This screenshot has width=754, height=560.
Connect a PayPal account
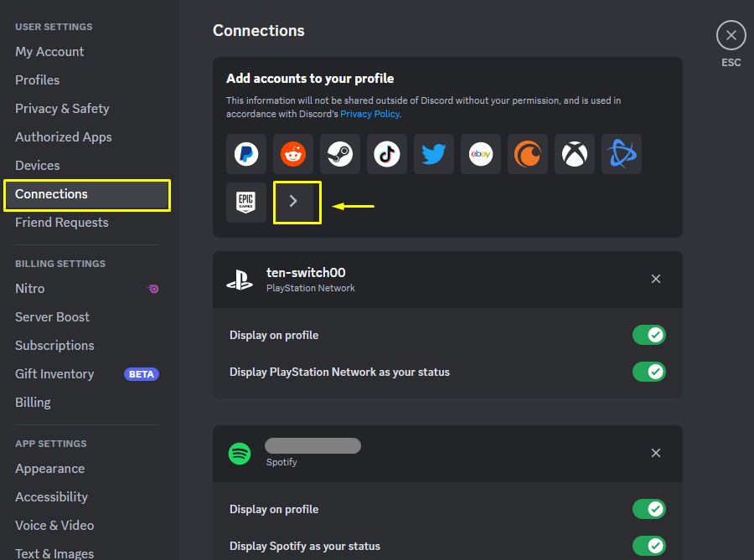[246, 154]
